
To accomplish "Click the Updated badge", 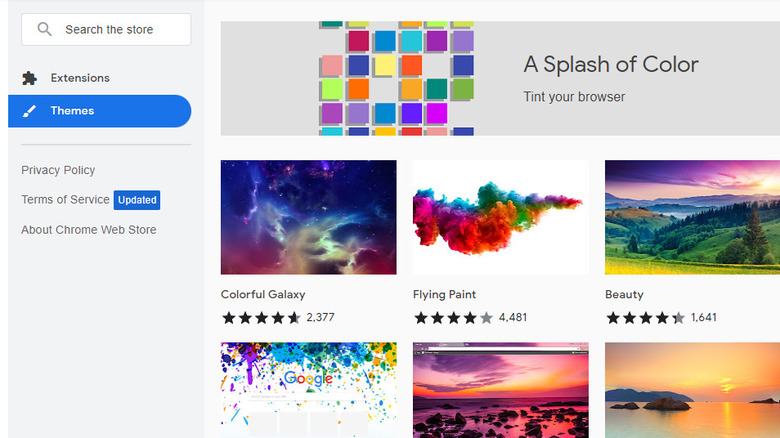I will [137, 200].
